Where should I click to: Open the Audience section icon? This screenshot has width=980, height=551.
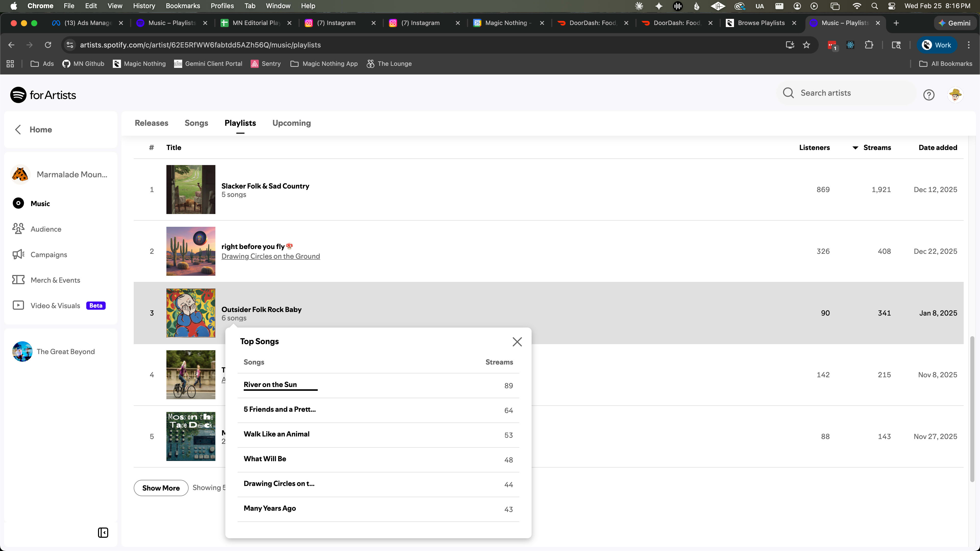[18, 229]
